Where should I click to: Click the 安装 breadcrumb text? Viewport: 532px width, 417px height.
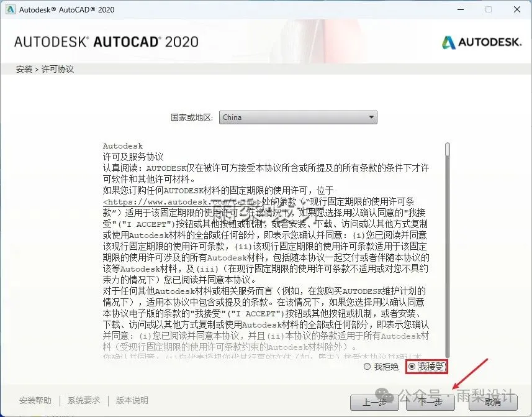(24, 69)
